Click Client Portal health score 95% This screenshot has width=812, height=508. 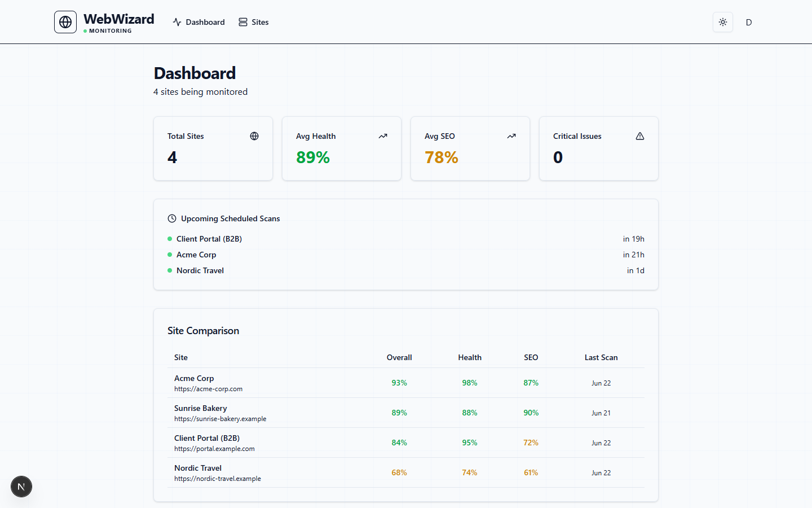pos(470,443)
